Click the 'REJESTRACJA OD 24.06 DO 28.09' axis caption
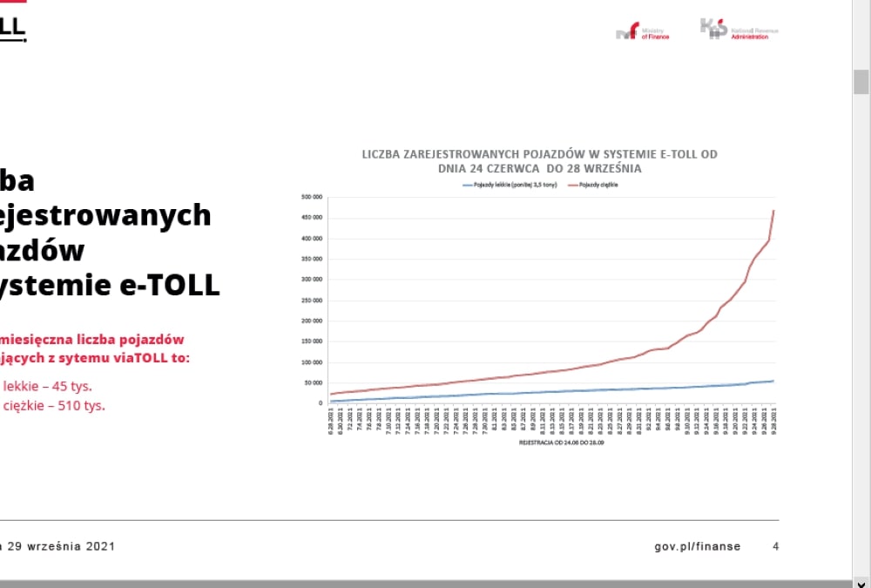The height and width of the screenshot is (588, 871). 550,443
